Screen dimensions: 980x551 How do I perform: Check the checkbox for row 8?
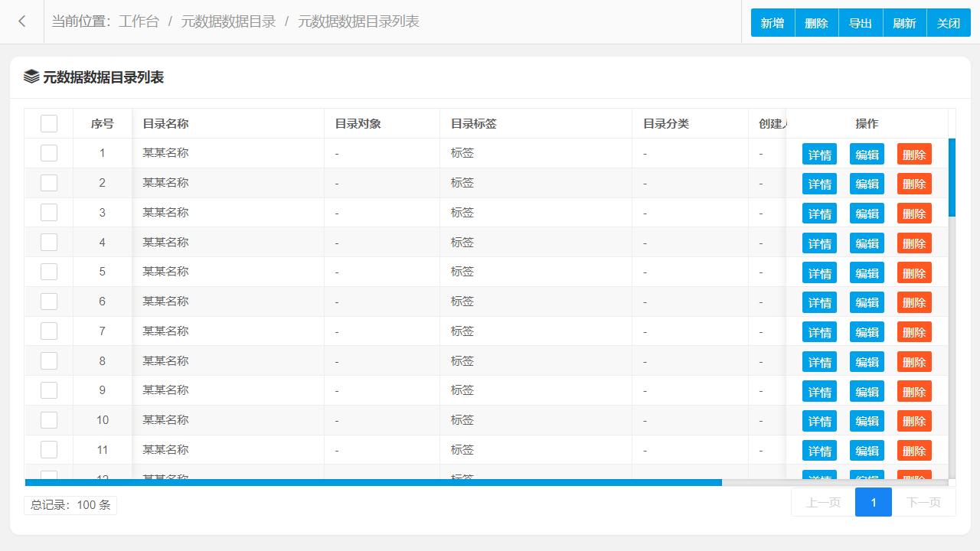[49, 361]
